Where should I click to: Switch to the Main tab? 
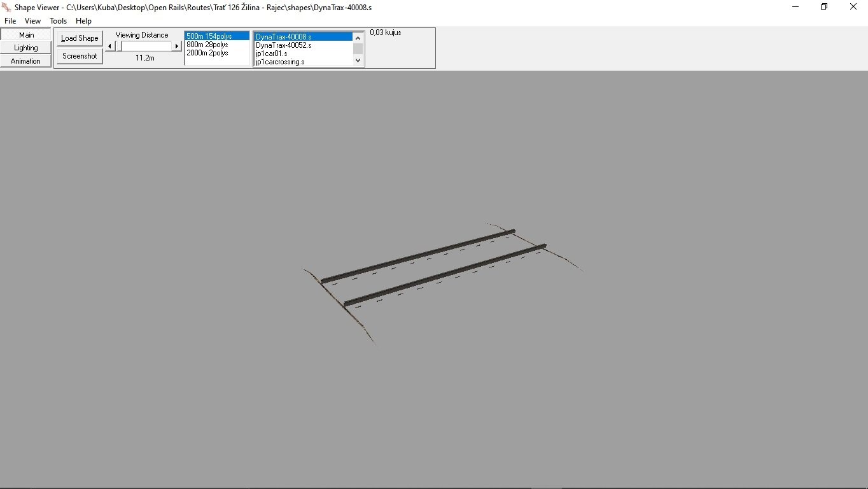(x=26, y=34)
